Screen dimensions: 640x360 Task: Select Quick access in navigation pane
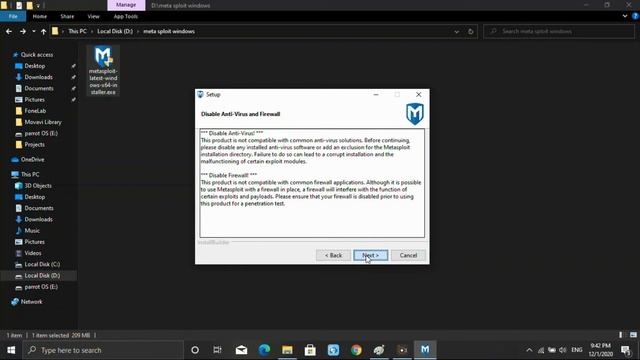(36, 55)
